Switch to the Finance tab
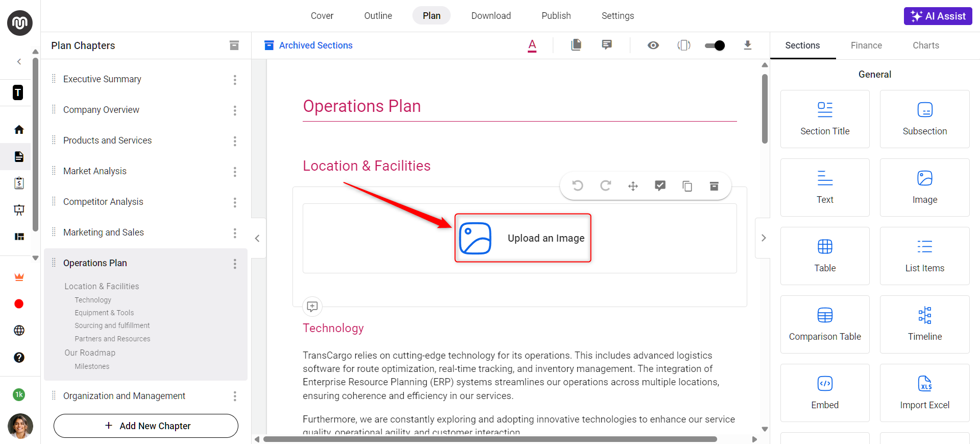 click(866, 45)
